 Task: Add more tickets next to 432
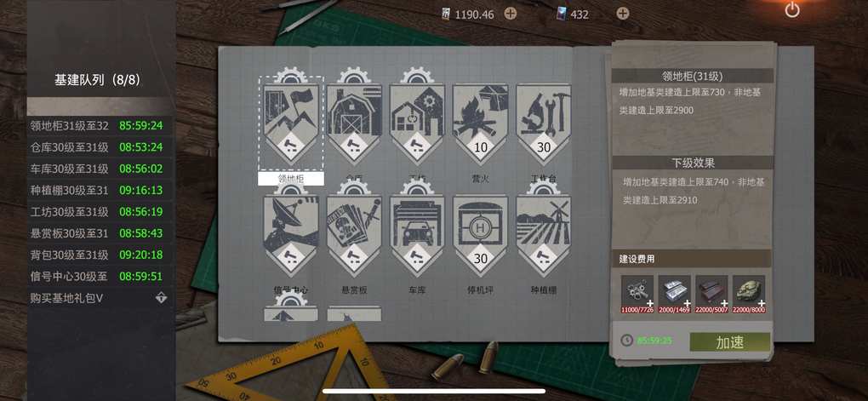point(623,14)
